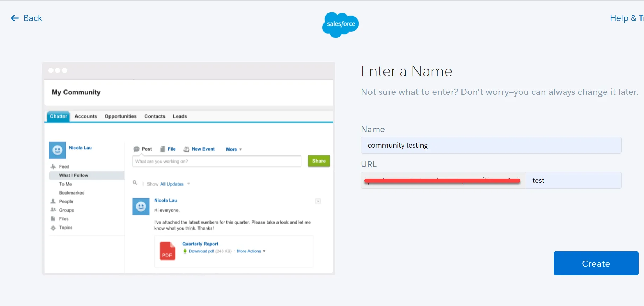Select the Accounts tab in preview
The height and width of the screenshot is (306, 644).
86,116
